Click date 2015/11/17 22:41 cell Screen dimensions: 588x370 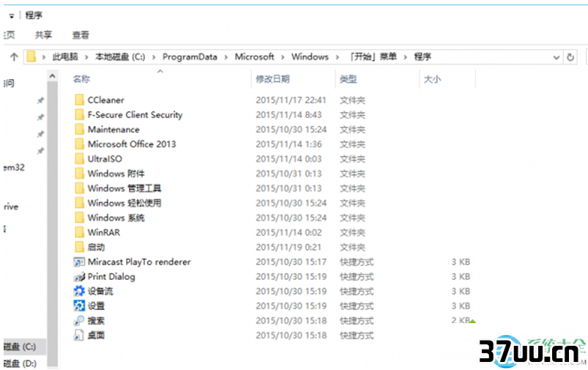click(291, 100)
